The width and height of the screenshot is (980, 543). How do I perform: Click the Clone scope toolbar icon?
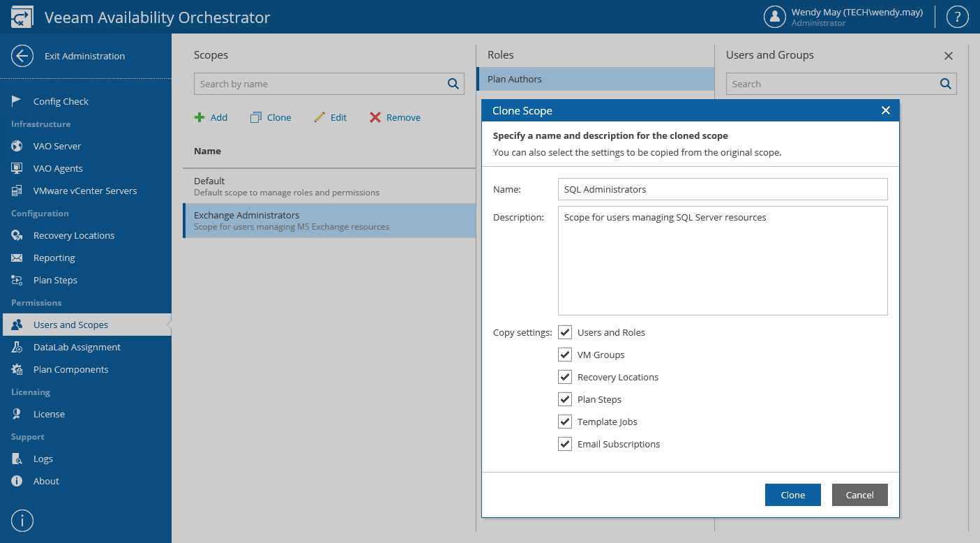coord(256,117)
